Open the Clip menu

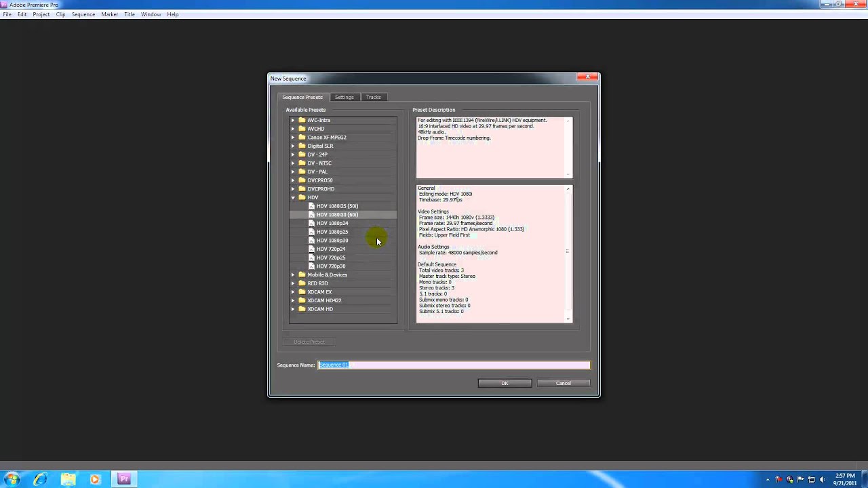click(60, 14)
